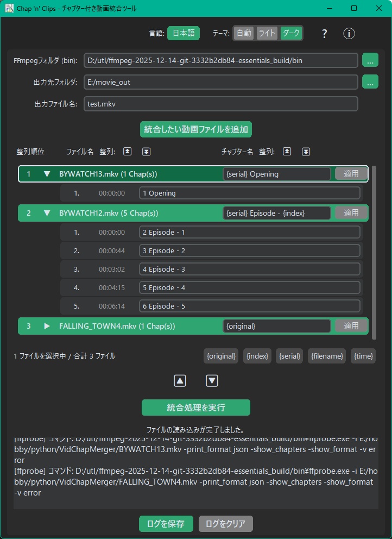Insert the {filename} placeholder tag
The width and height of the screenshot is (392, 539).
point(327,356)
